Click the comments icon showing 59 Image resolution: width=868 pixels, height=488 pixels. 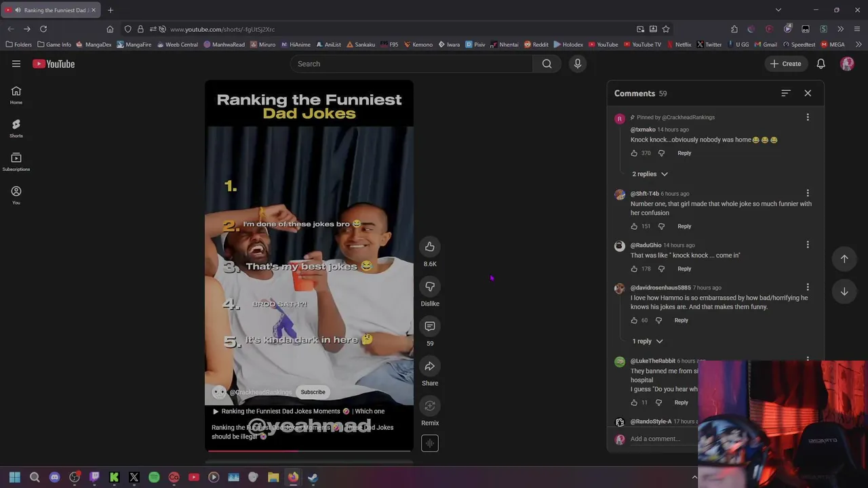click(430, 327)
